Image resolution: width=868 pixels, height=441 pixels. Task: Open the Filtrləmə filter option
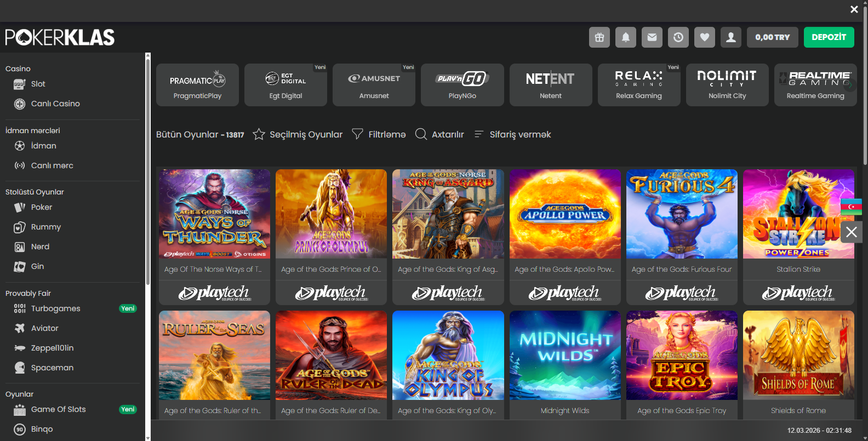379,134
